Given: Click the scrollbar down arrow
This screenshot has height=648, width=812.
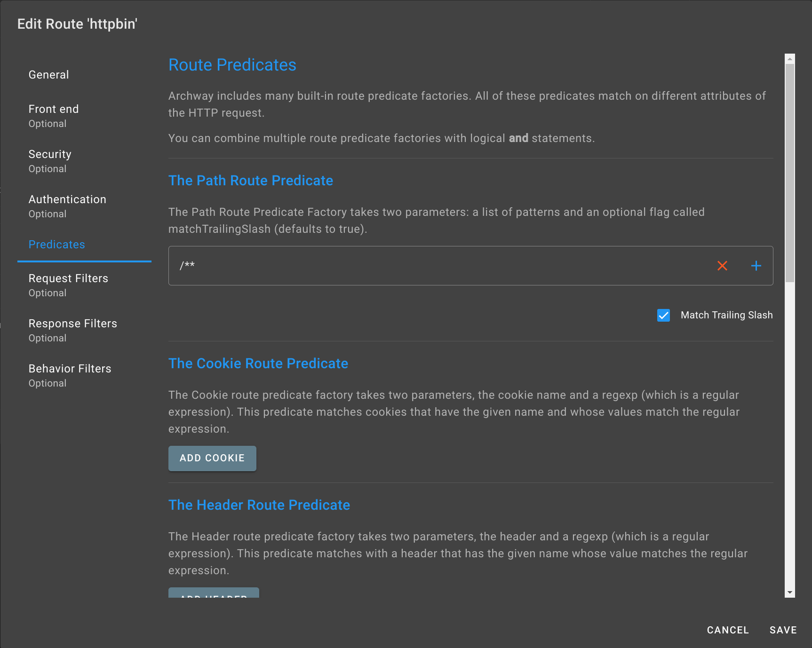Looking at the screenshot, I should (x=790, y=593).
